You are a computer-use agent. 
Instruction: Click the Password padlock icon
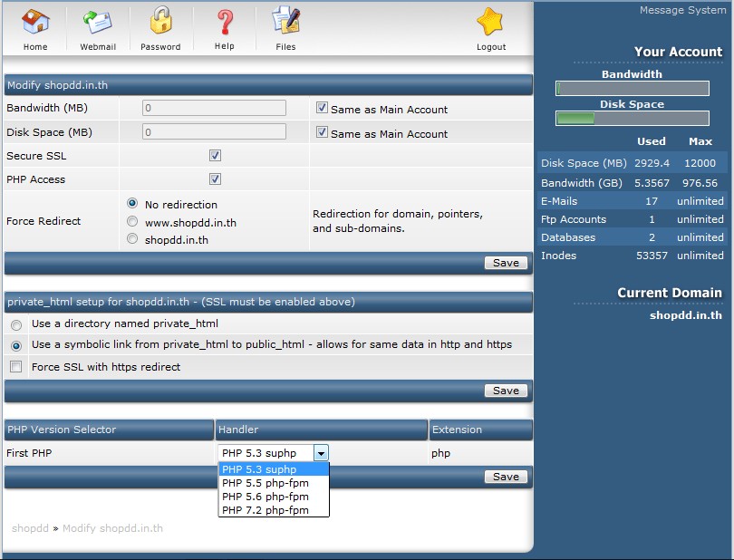[160, 22]
